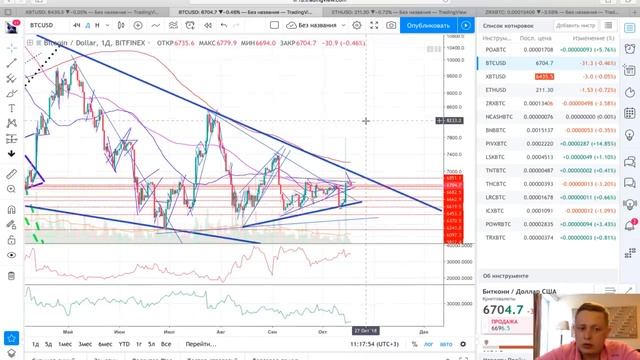Toggle hide all drawings eye icon

tap(11, 255)
